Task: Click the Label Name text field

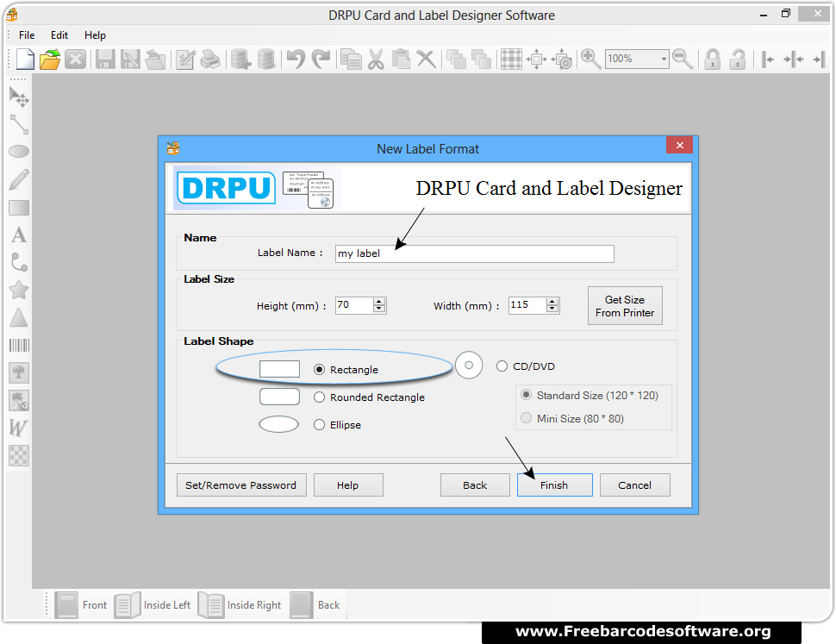Action: pyautogui.click(x=475, y=253)
